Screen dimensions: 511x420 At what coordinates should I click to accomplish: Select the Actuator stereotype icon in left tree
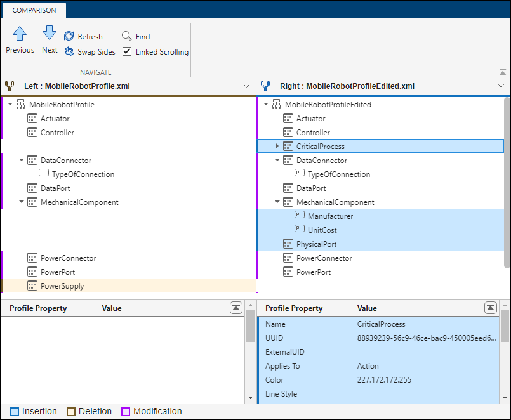tap(32, 118)
